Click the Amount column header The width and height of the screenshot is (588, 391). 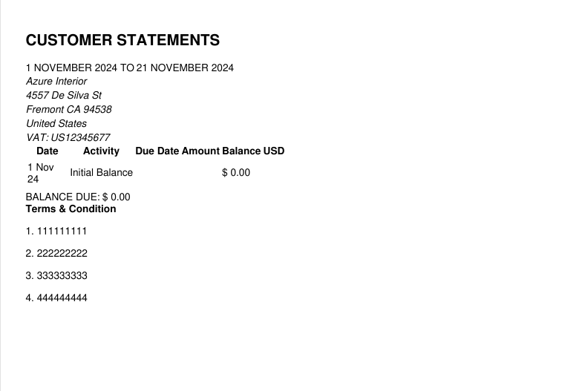click(200, 151)
